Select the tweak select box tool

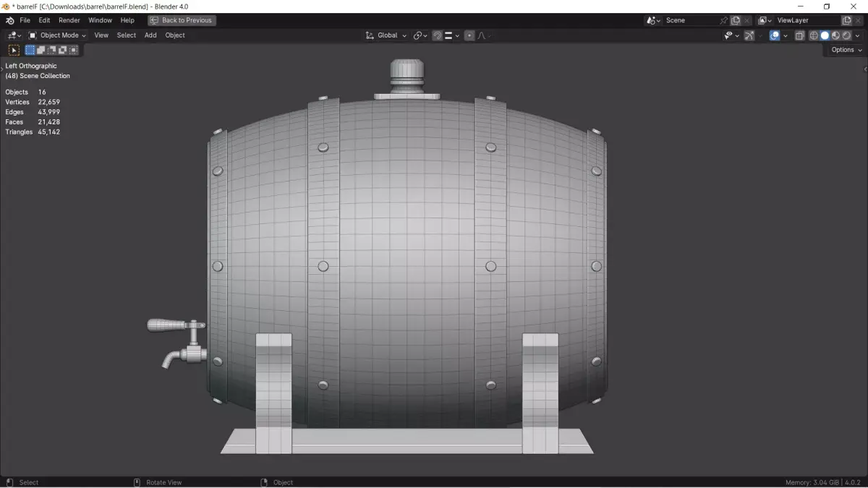pos(14,50)
